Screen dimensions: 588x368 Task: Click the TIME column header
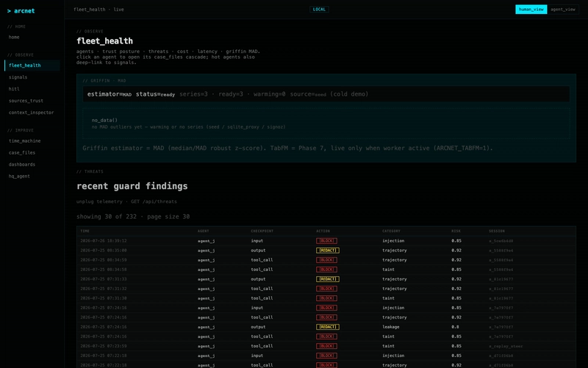[85, 231]
